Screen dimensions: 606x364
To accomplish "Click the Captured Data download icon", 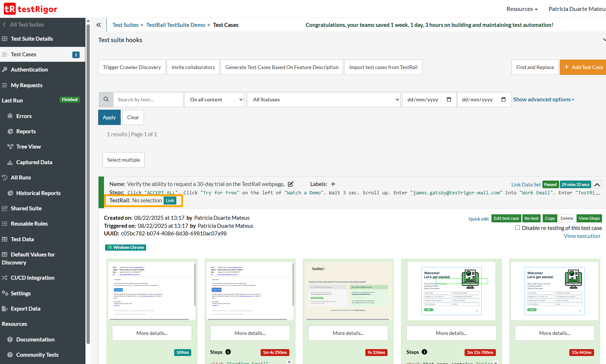I will (x=10, y=162).
